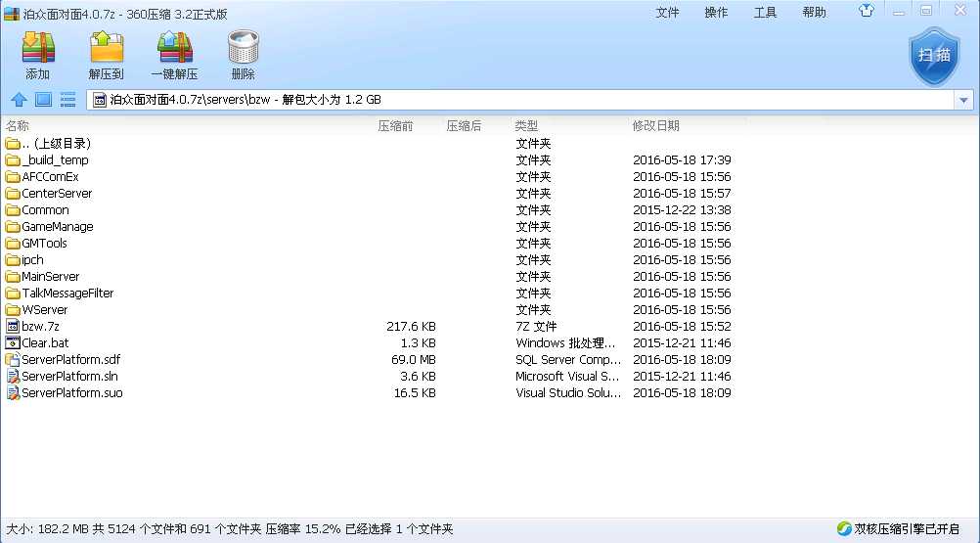Image resolution: width=980 pixels, height=543 pixels.
Task: Click the date 2015-12-22 13:38
Action: pyautogui.click(x=682, y=210)
